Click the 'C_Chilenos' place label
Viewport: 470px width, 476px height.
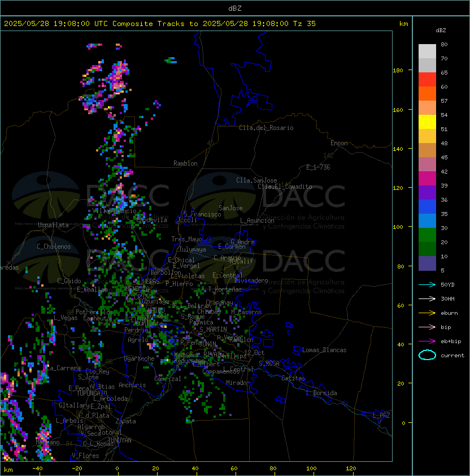pyautogui.click(x=54, y=246)
